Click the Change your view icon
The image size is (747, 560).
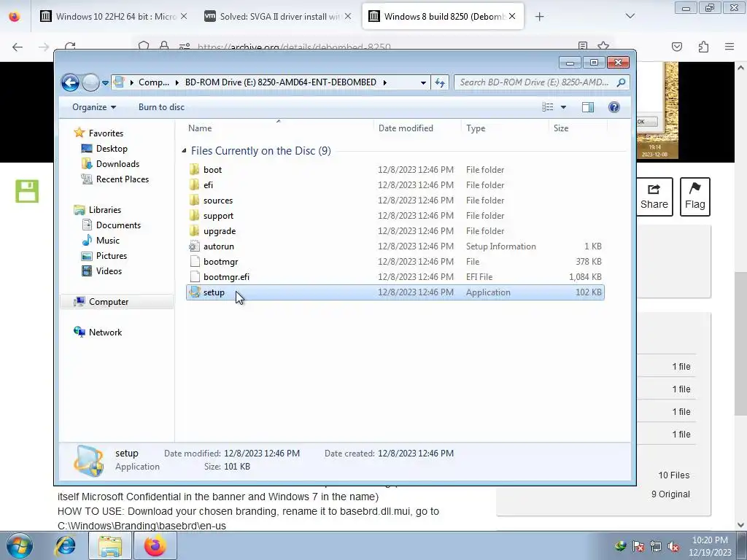tap(548, 107)
